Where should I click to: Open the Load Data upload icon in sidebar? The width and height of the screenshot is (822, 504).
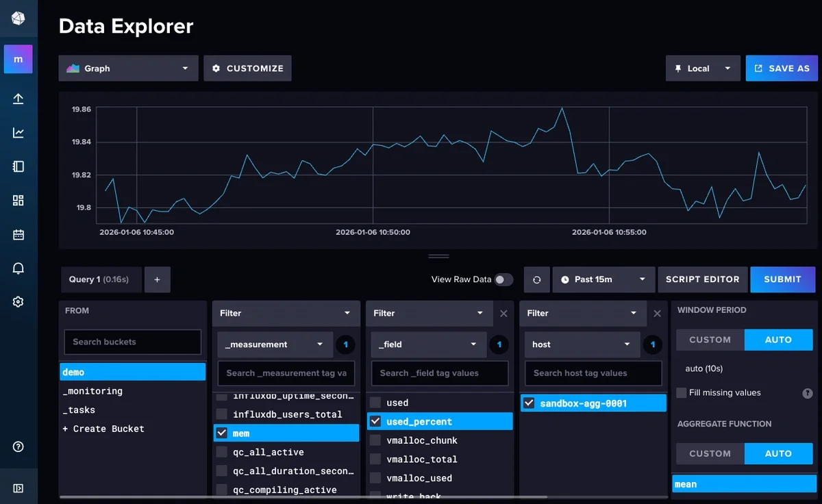pyautogui.click(x=18, y=98)
